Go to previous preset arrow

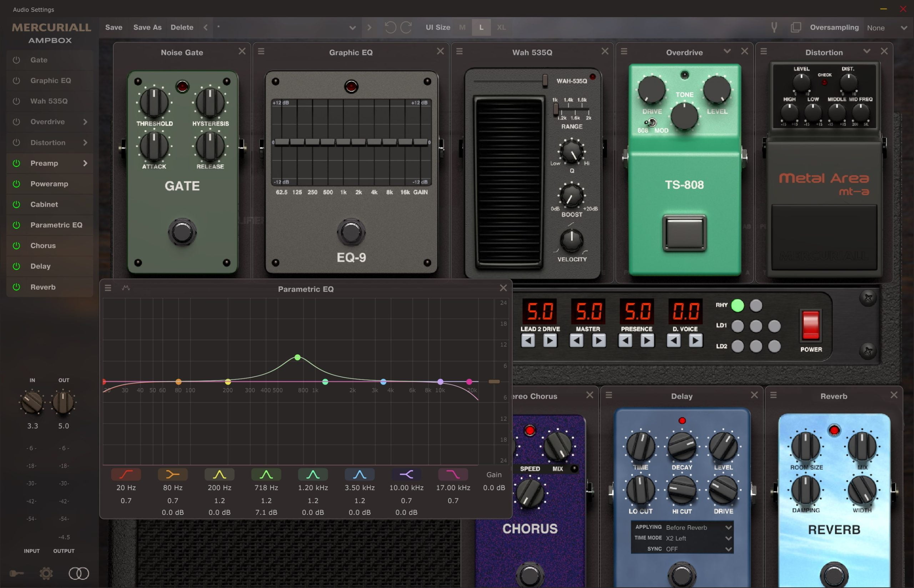[205, 27]
